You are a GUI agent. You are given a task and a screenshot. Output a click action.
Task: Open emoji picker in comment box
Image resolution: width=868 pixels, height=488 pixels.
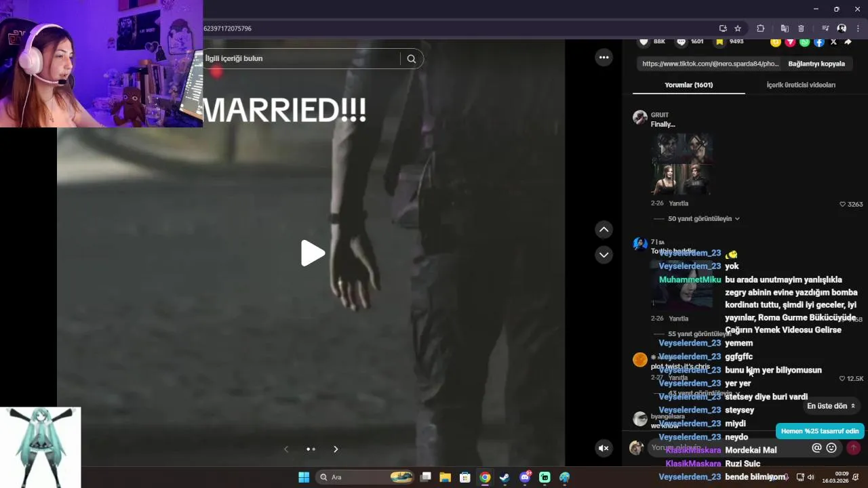point(831,448)
